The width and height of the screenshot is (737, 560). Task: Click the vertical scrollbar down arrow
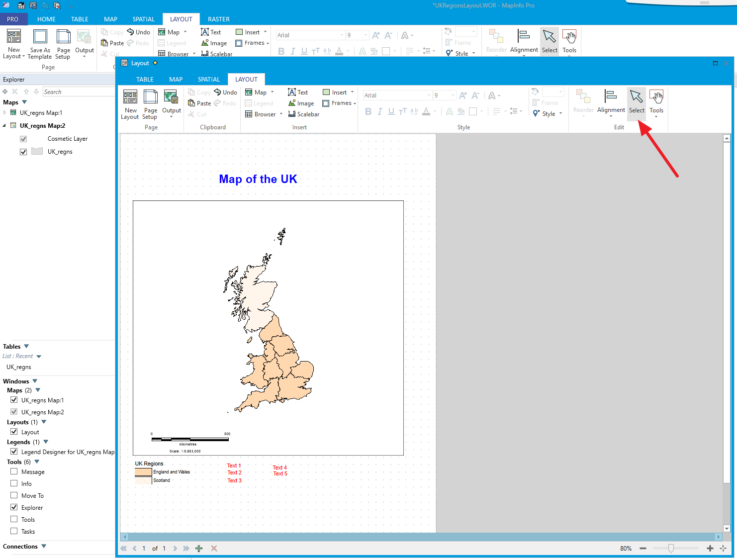[727, 528]
